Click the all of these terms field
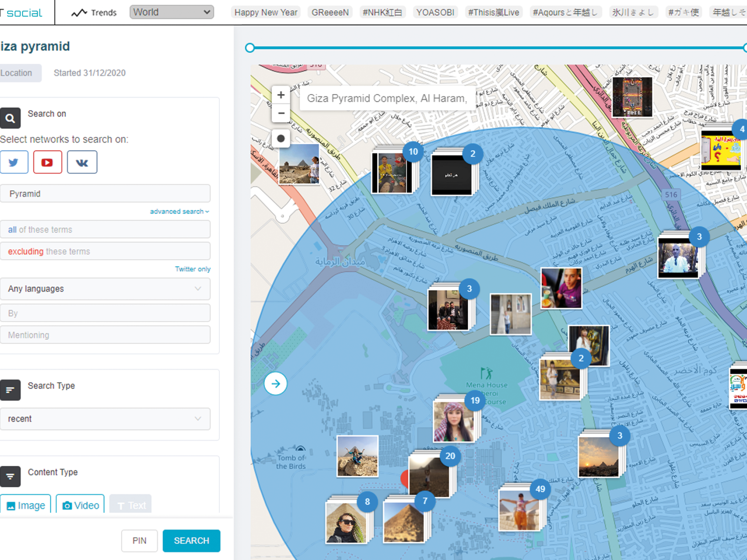Screen dimensions: 747x560 (x=105, y=229)
